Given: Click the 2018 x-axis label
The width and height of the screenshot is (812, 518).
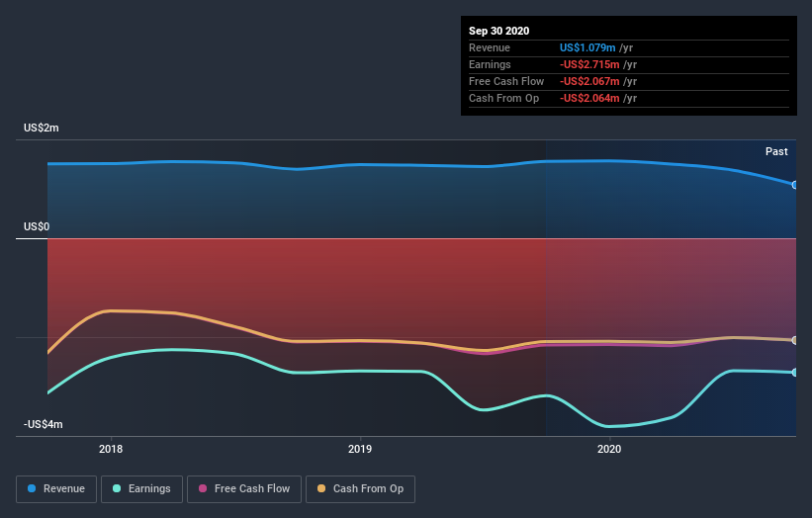Looking at the screenshot, I should pyautogui.click(x=111, y=449).
